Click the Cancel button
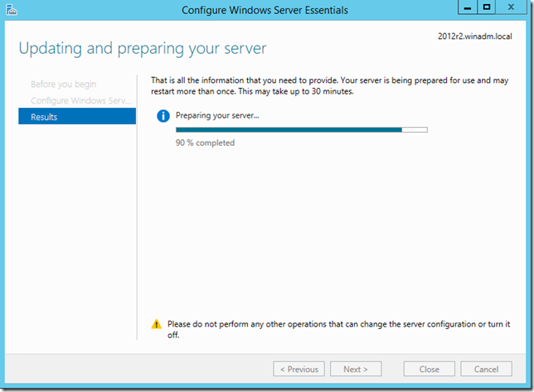The image size is (534, 392). pyautogui.click(x=486, y=369)
